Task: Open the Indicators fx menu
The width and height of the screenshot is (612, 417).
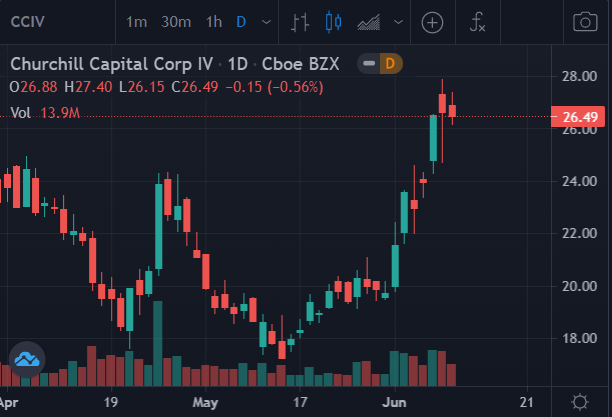Action: (x=477, y=22)
